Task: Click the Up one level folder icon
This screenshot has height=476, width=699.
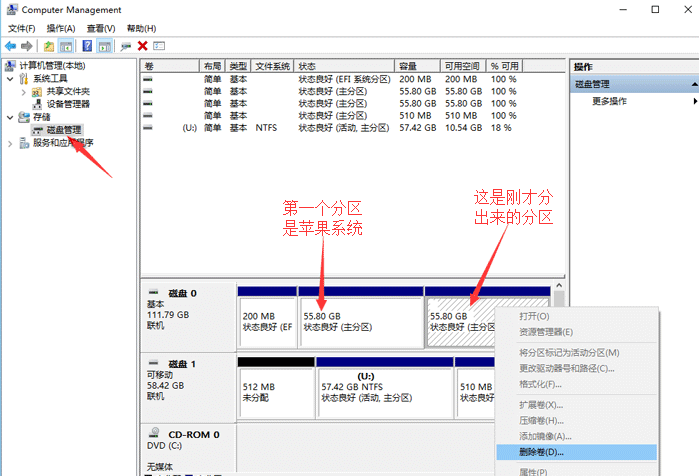Action: (x=49, y=46)
